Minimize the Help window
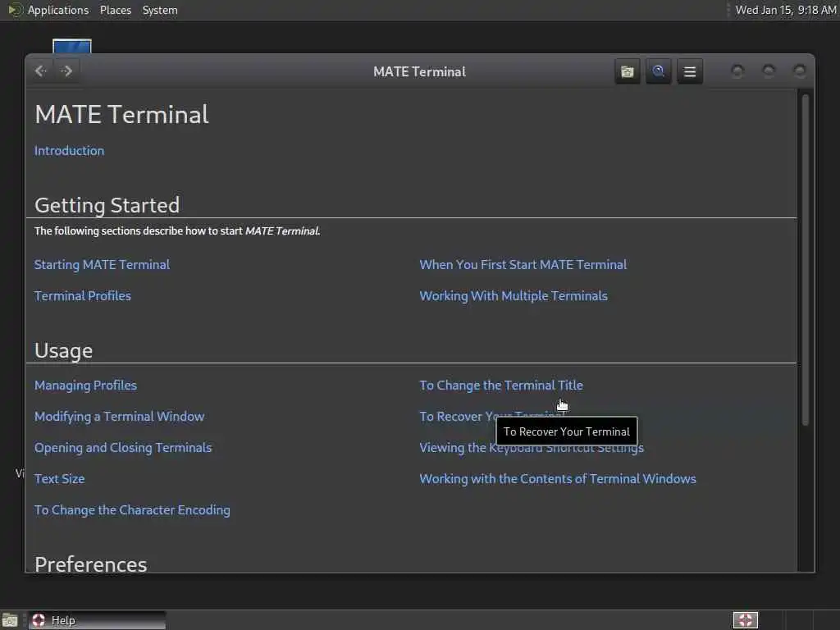This screenshot has width=840, height=630. tap(737, 71)
